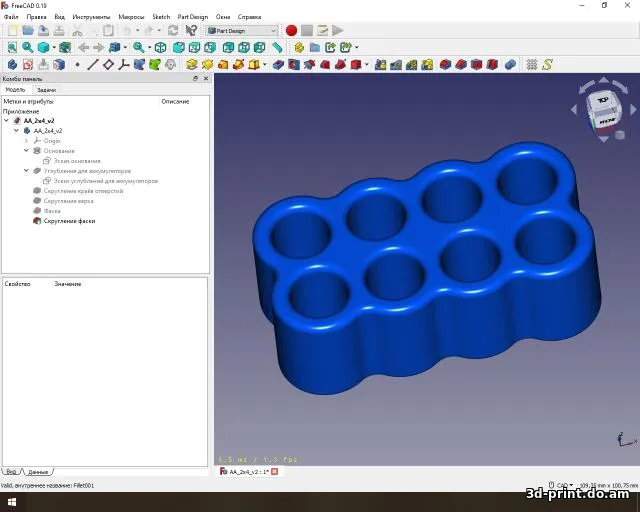Click the Datum Line icon
This screenshot has height=512, width=640.
[93, 65]
